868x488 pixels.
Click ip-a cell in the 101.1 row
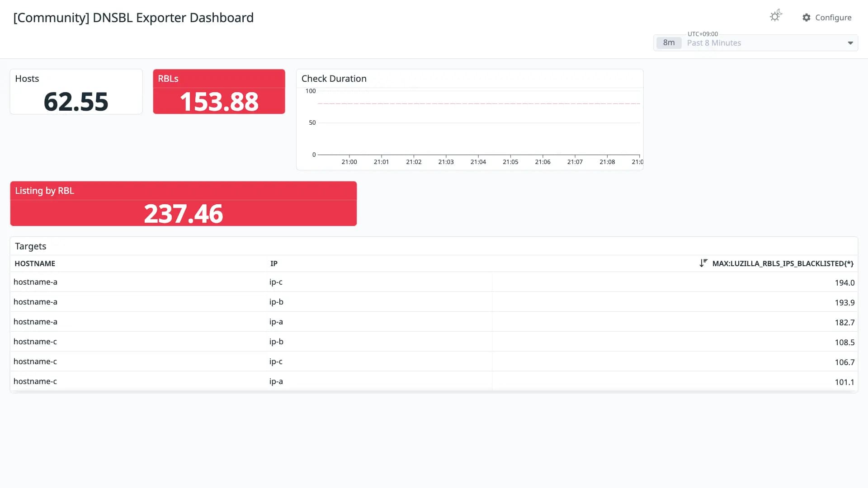coord(276,382)
